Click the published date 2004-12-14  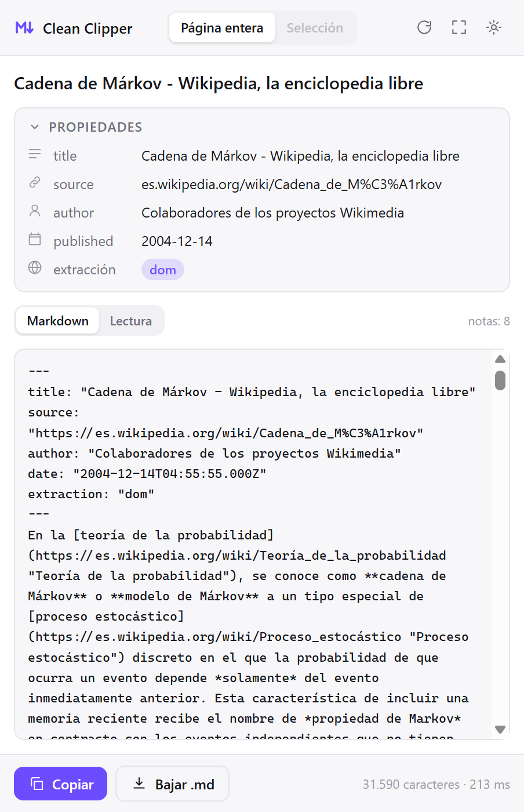177,241
